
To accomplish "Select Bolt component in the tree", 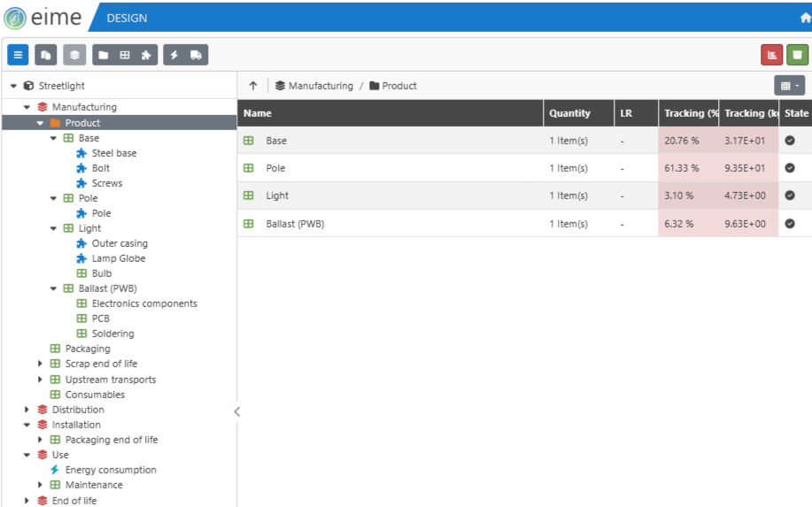I will [x=101, y=168].
